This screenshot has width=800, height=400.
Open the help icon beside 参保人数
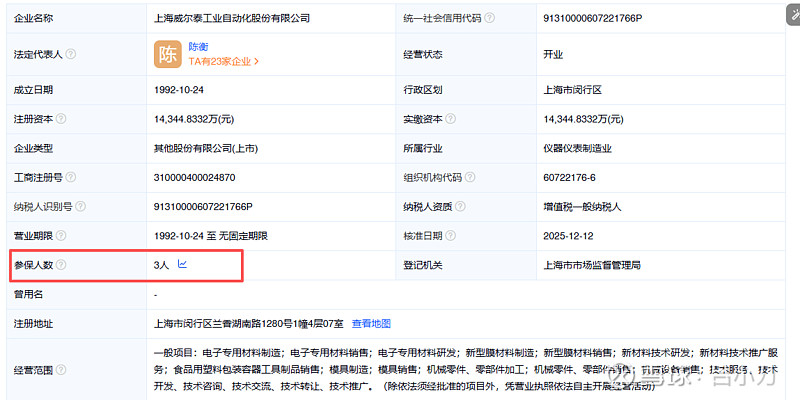[61, 265]
